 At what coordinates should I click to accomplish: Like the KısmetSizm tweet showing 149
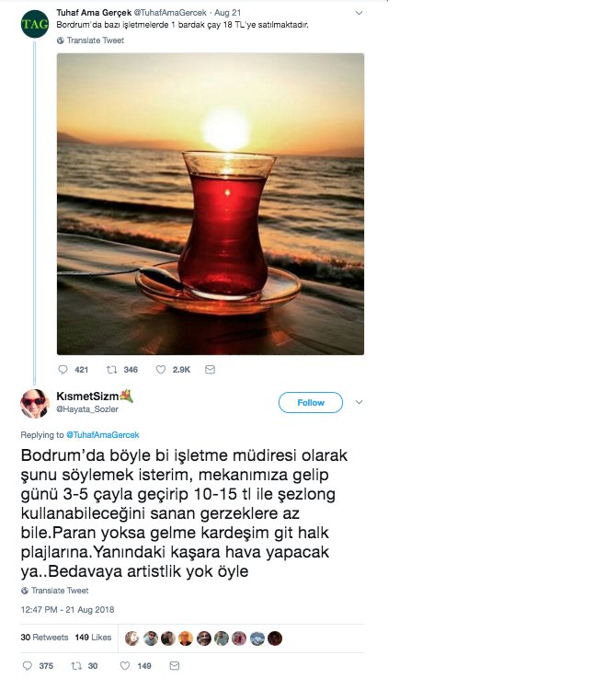point(125,666)
